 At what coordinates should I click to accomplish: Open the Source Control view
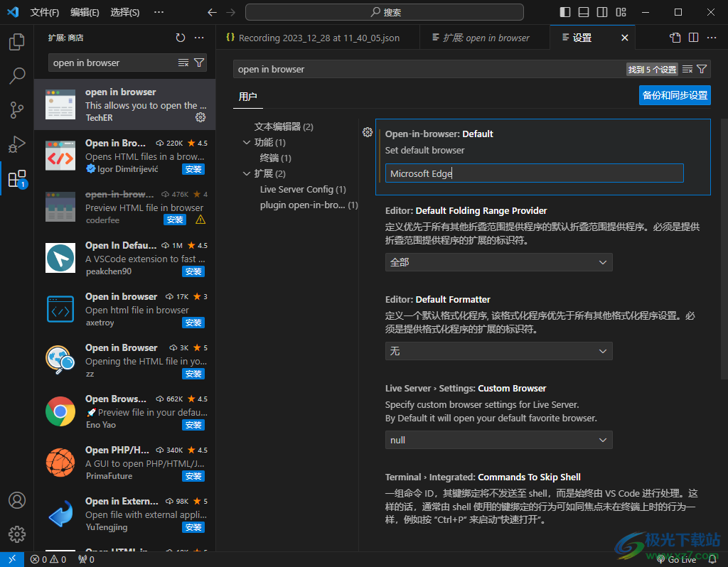click(17, 110)
